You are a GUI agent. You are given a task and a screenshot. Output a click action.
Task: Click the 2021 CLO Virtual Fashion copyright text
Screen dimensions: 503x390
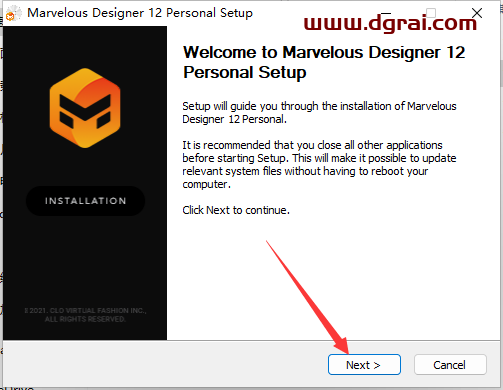tap(85, 315)
